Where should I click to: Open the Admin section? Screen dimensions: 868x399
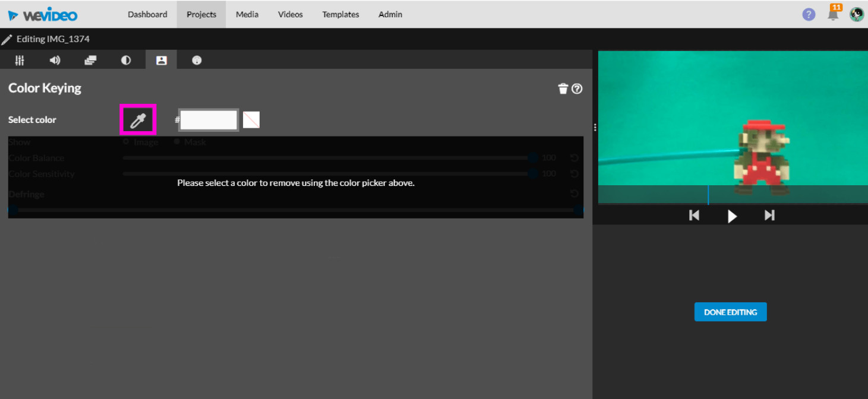[390, 14]
